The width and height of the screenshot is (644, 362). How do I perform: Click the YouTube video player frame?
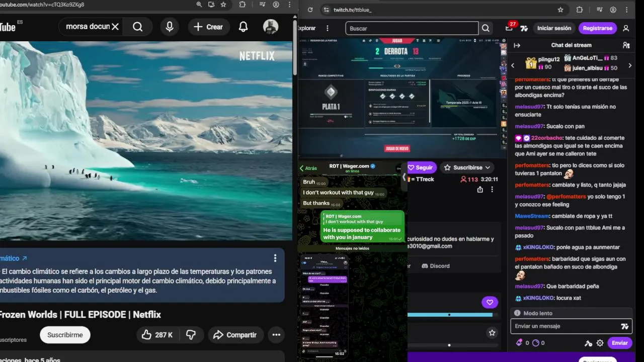click(146, 141)
